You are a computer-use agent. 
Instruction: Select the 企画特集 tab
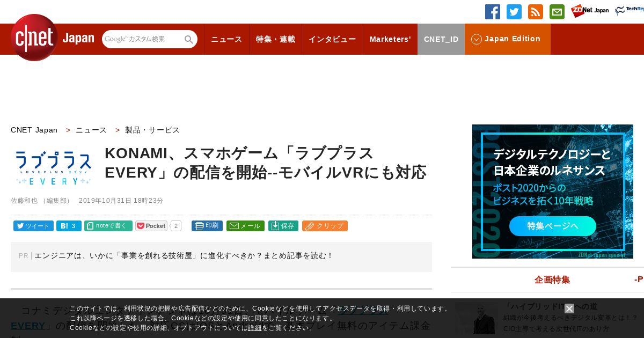552,280
